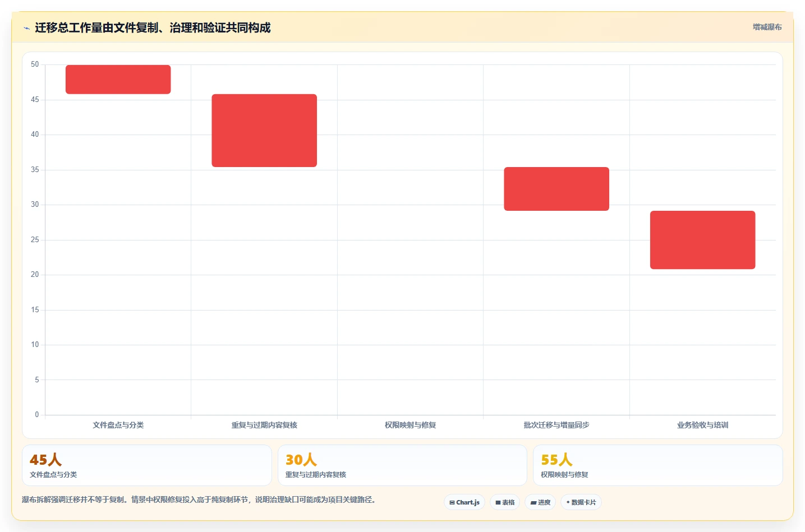Click the 文件盘点与分类 x-axis label
The height and width of the screenshot is (532, 805).
coord(118,425)
